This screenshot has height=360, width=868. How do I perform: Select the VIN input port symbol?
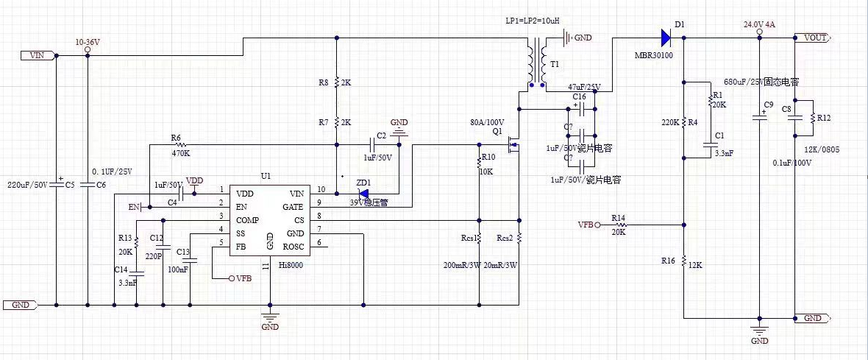pos(38,55)
